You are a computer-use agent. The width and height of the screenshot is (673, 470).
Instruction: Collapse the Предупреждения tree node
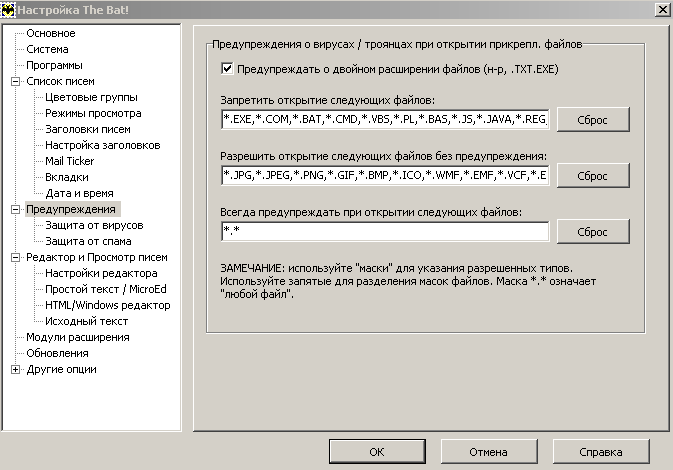click(15, 209)
